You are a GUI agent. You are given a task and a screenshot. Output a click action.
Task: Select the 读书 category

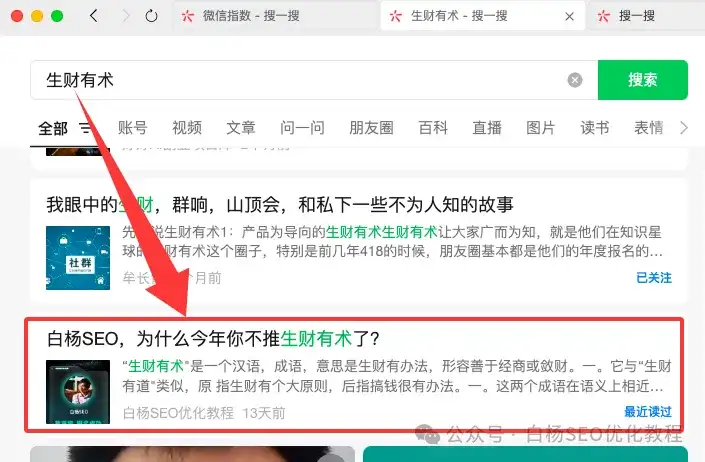[595, 128]
